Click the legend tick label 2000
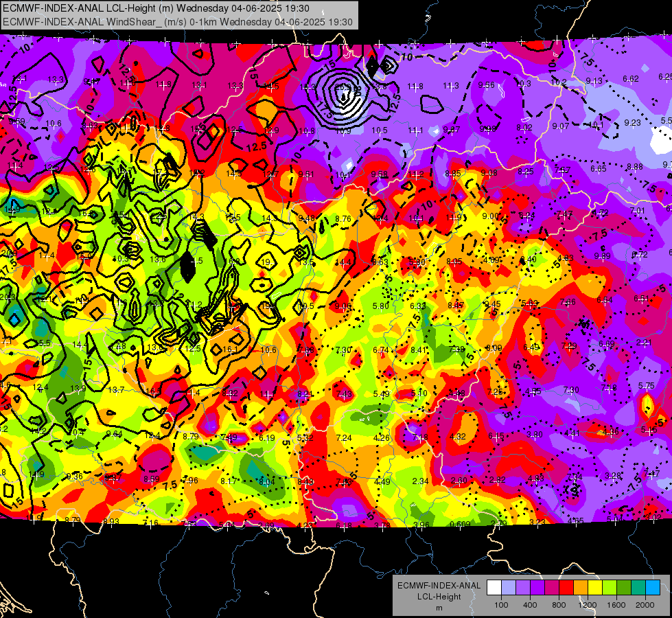 [645, 605]
